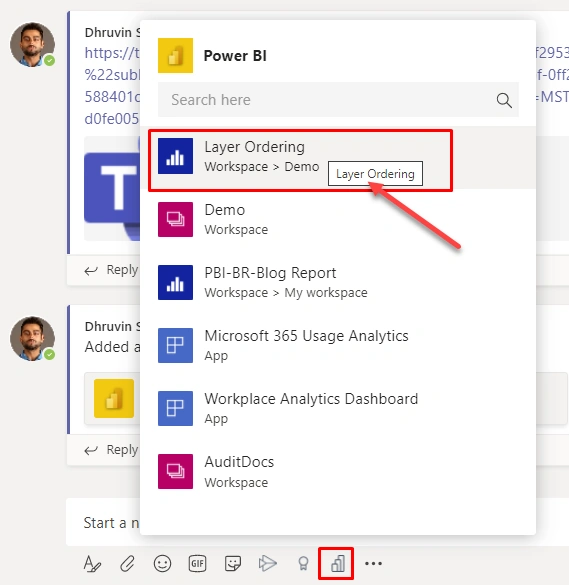Viewport: 569px width, 585px height.
Task: Select the Demo workspace item
Action: tap(338, 220)
